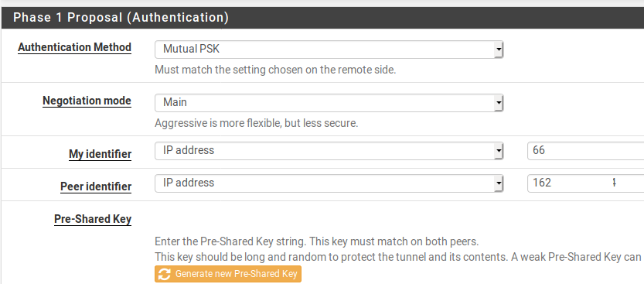Click the refresh icon on Generate Pre-Shared Key
The image size is (644, 284).
165,274
